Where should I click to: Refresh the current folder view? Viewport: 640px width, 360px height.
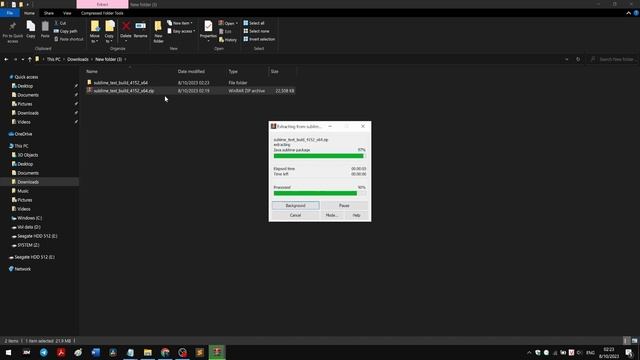578,60
